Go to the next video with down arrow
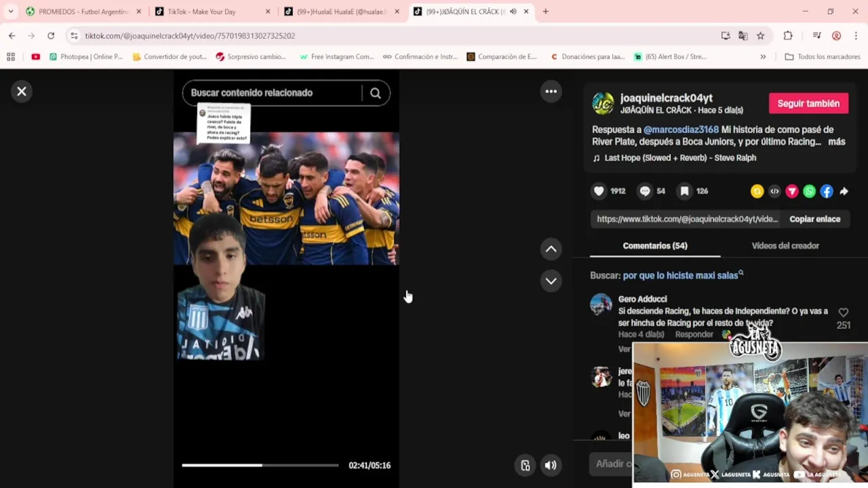This screenshot has width=868, height=488. point(551,281)
